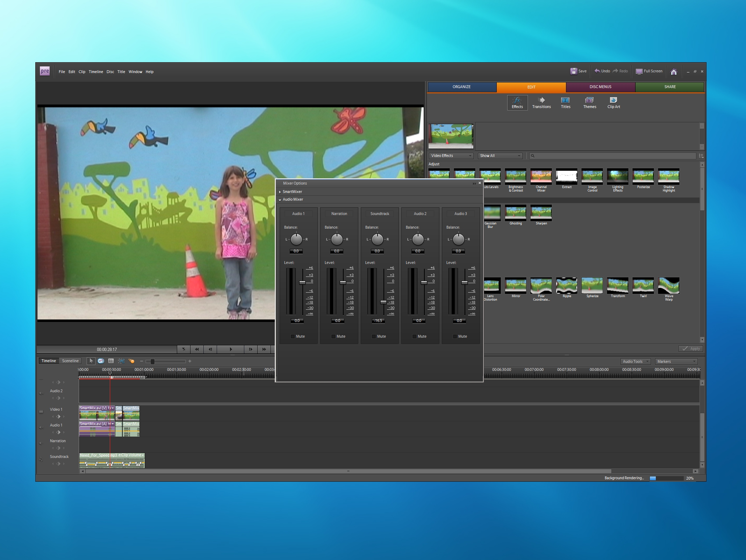The image size is (746, 560).
Task: Start playback with the Play button
Action: coord(230,349)
